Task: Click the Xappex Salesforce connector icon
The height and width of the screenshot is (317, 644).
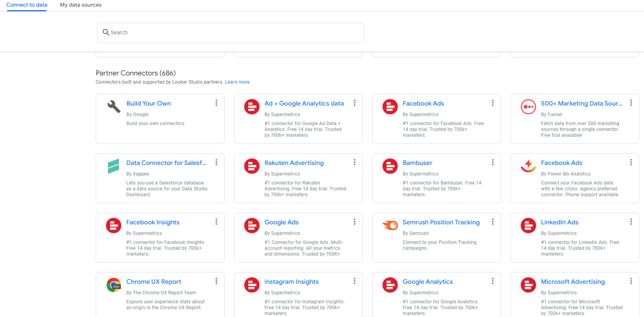Action: (x=113, y=166)
